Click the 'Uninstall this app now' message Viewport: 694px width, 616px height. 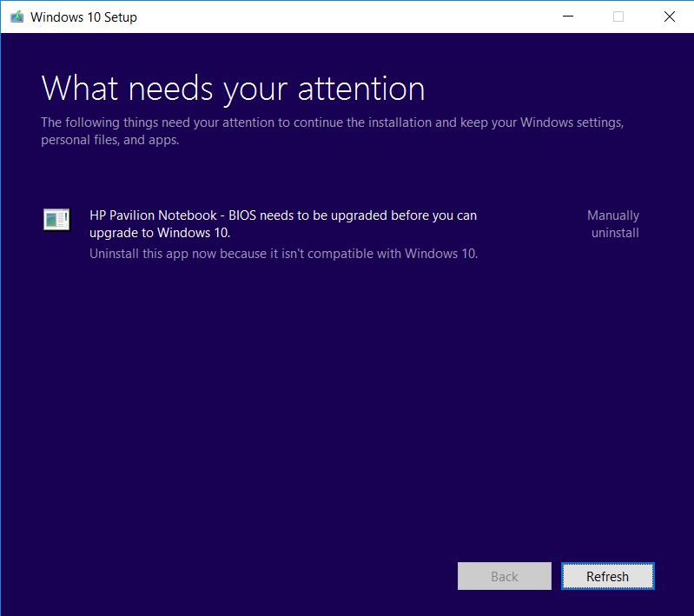[x=284, y=254]
